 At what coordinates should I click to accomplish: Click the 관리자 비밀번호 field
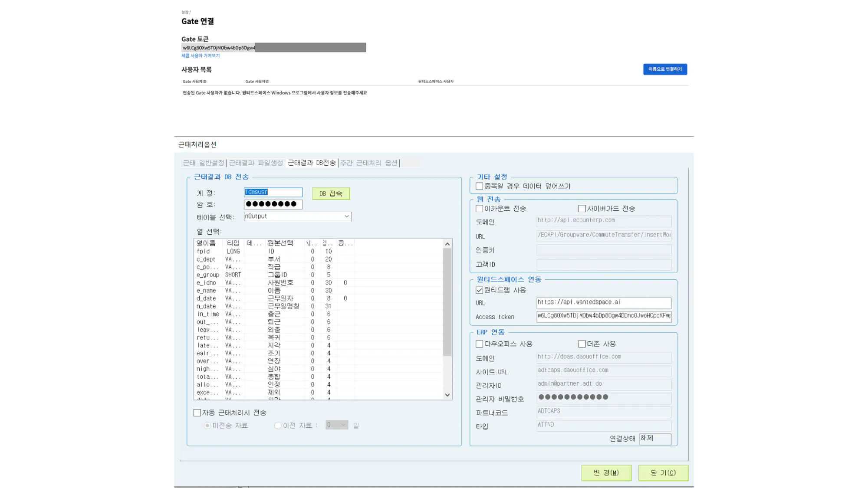604,398
